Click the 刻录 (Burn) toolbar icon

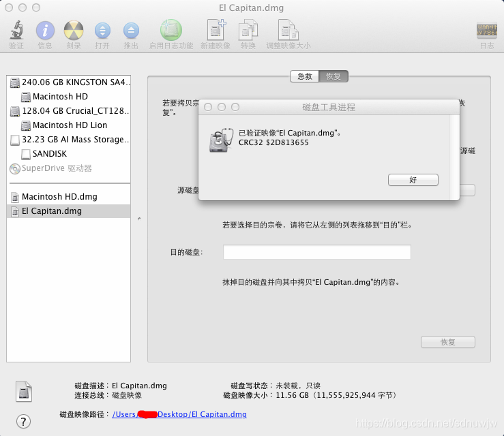[74, 31]
